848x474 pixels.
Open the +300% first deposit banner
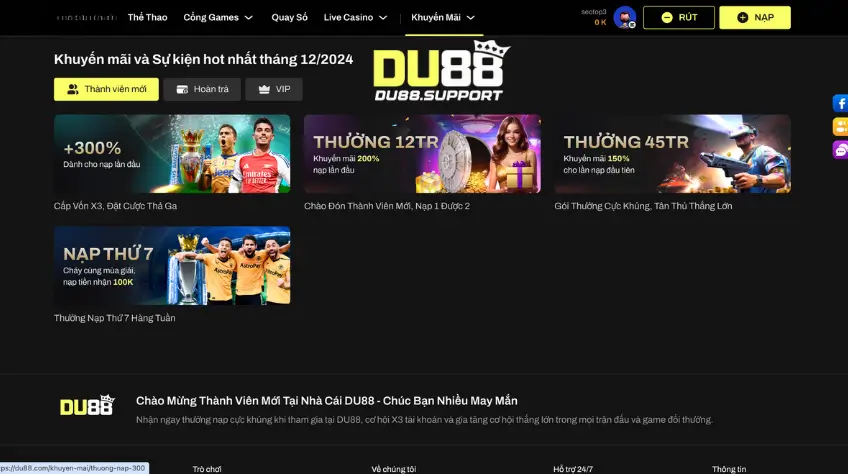pos(172,154)
